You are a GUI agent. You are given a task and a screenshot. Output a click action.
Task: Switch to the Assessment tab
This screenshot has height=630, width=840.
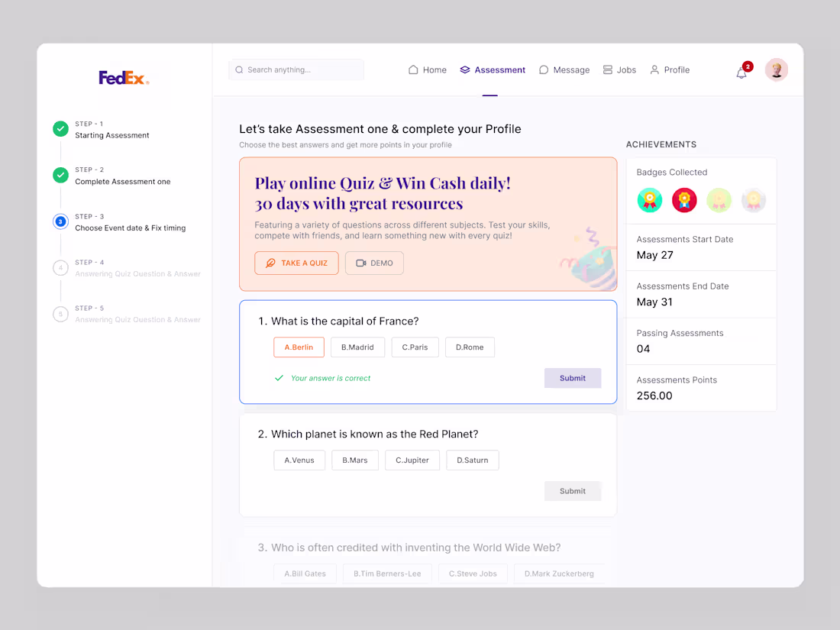tap(499, 69)
